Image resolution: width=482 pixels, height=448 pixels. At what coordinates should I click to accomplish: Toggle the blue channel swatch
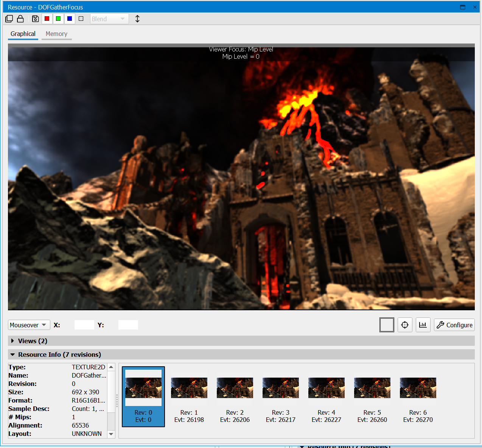click(x=70, y=19)
